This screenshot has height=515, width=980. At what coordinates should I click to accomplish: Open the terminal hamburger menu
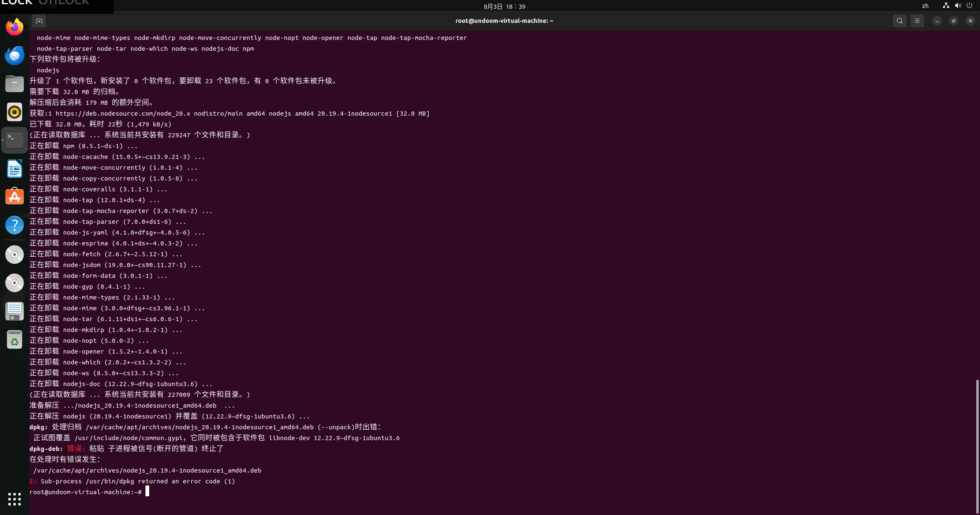[x=917, y=21]
